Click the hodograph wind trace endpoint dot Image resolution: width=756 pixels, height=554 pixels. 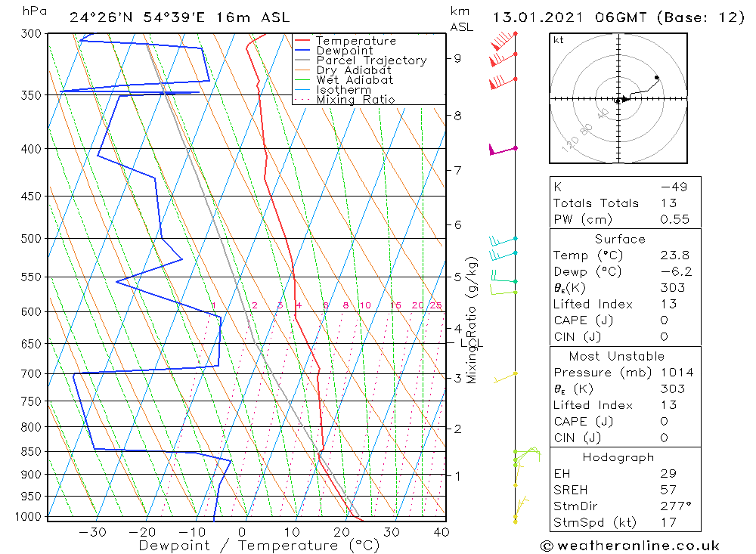click(657, 78)
